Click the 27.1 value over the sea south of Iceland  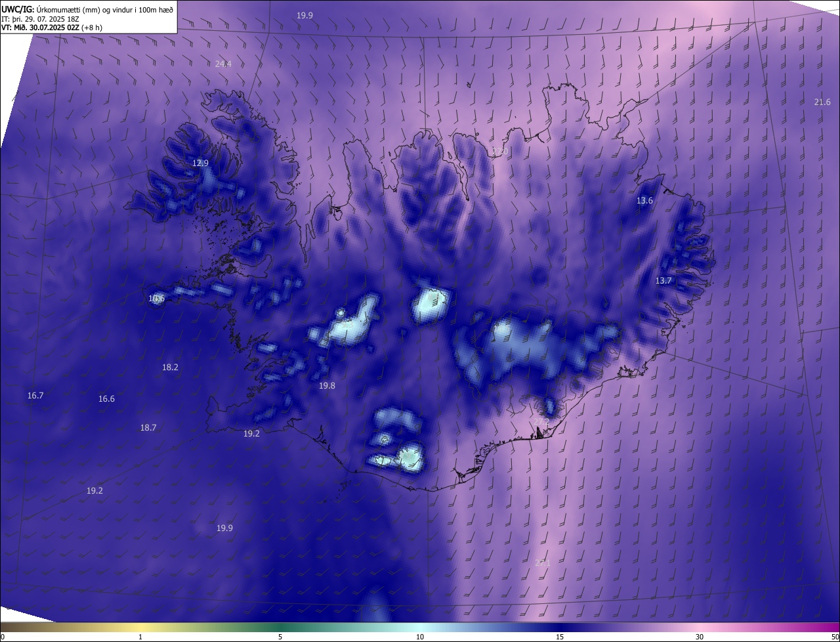click(542, 563)
